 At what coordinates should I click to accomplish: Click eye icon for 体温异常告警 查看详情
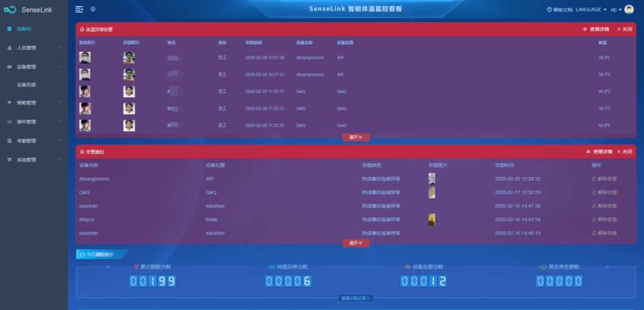[x=585, y=30]
